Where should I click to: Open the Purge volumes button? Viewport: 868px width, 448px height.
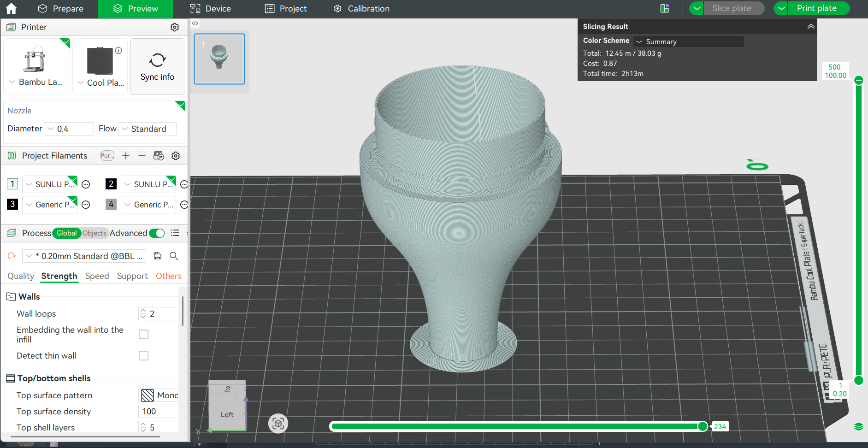click(x=107, y=156)
